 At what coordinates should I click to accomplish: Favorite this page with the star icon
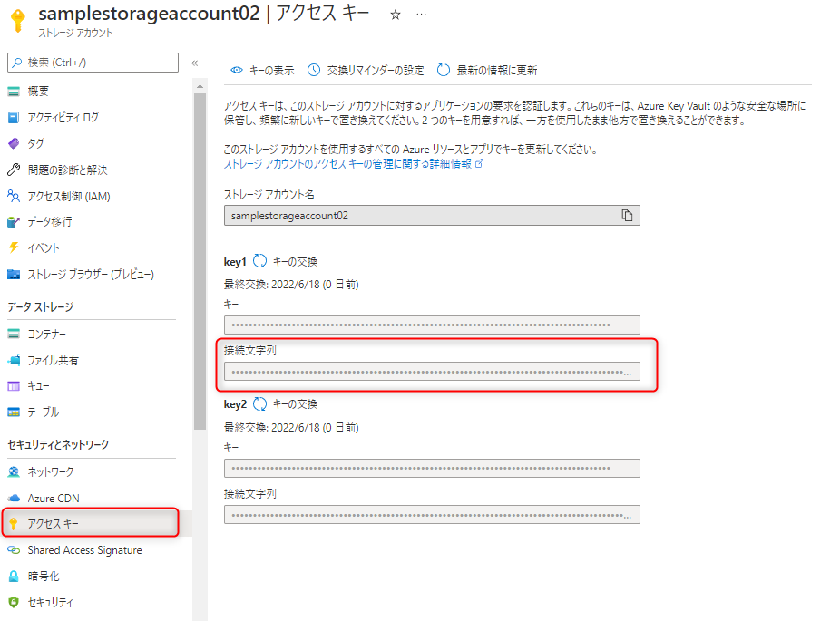(395, 15)
